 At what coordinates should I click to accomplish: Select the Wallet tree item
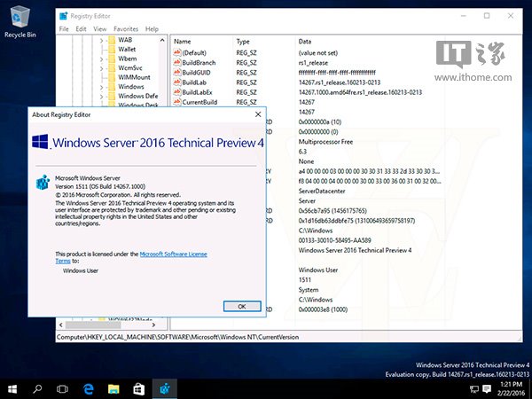click(127, 50)
